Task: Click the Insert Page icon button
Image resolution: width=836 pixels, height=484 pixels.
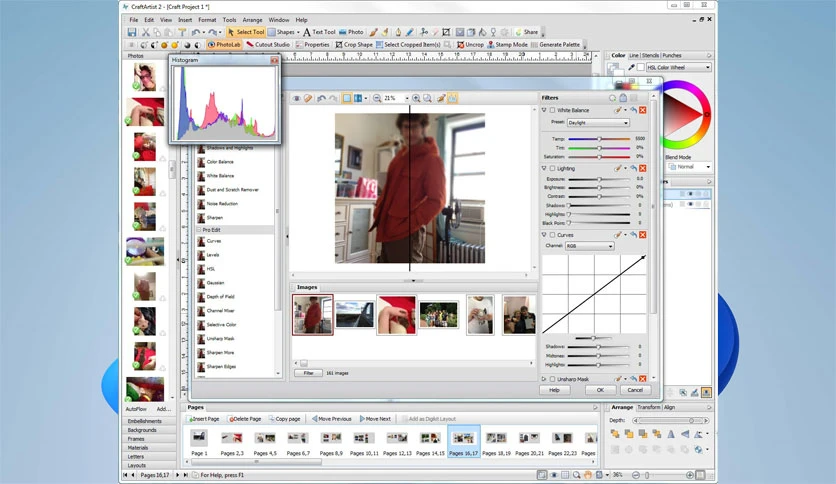Action: coord(204,419)
